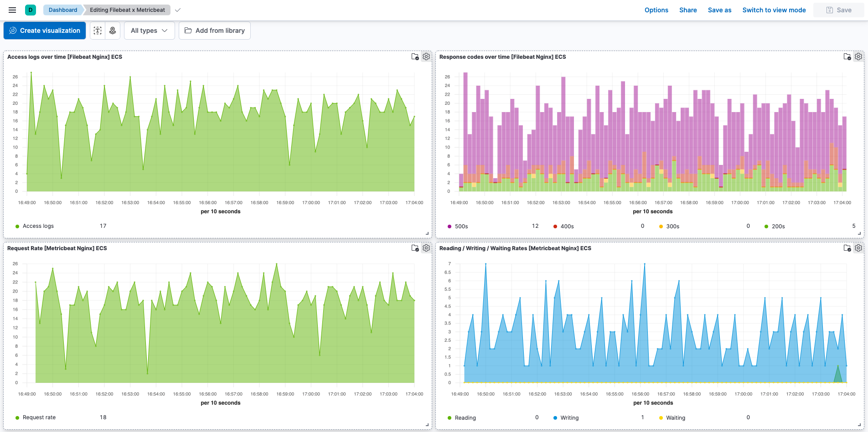Open gear options for Request Rate panel
Screen dimensions: 868x432
pos(426,248)
